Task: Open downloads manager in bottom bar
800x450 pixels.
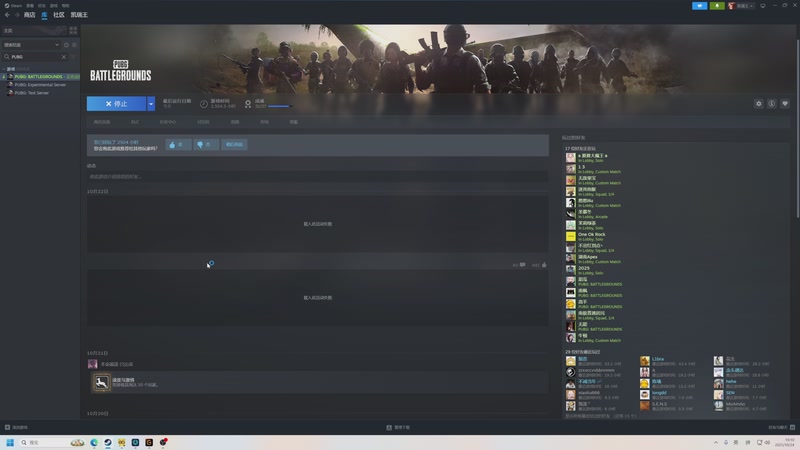Action: click(398, 428)
